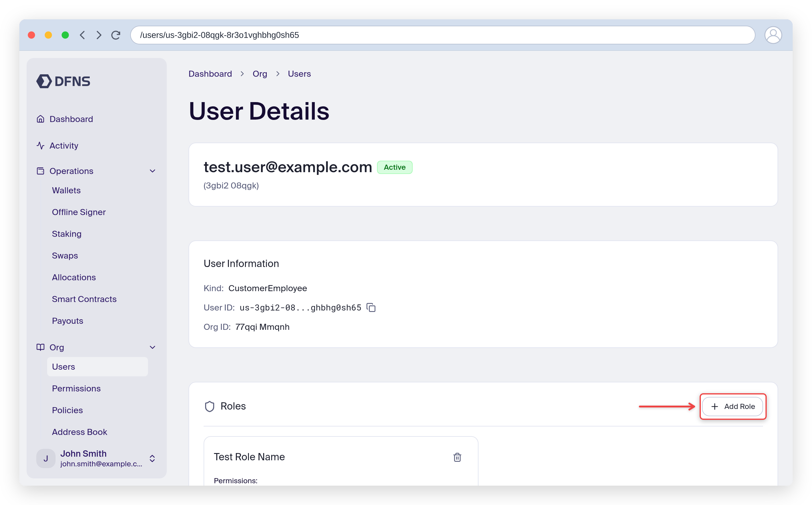The height and width of the screenshot is (505, 812).
Task: Click the John Smith name
Action: (83, 454)
